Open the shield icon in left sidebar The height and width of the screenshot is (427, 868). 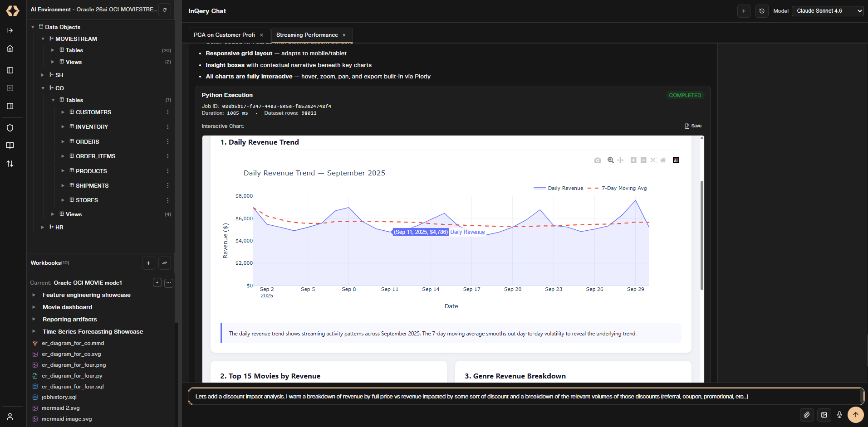10,128
